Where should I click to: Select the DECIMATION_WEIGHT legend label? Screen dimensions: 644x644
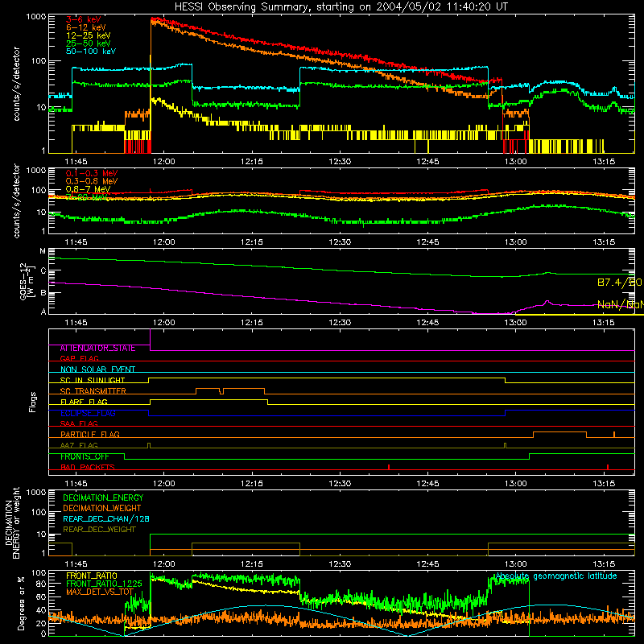click(x=102, y=508)
